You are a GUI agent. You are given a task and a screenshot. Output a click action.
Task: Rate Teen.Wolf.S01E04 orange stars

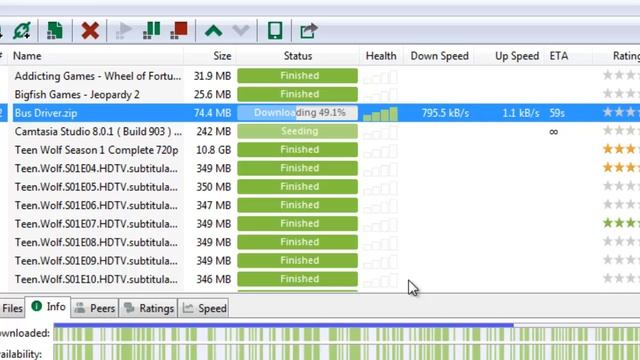pos(621,167)
